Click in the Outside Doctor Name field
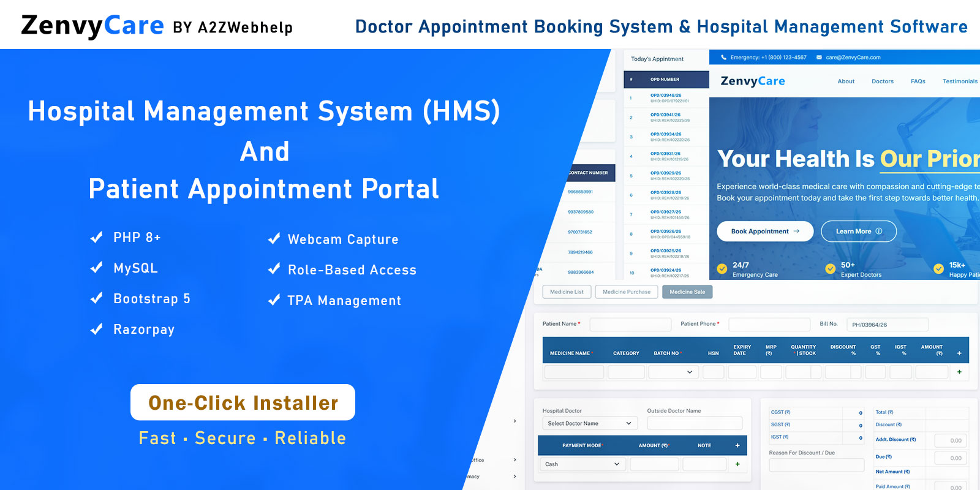The image size is (980, 490). tap(695, 423)
